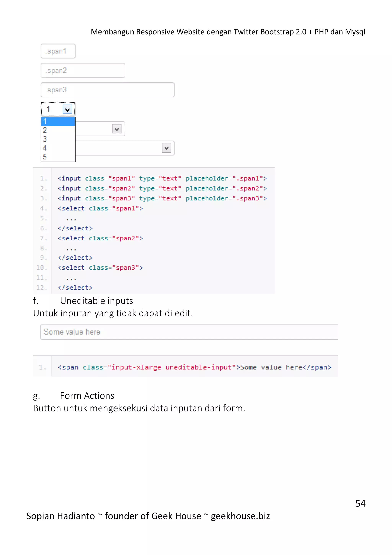The image size is (392, 555).
Task: Click 'Button untuk mengeksekusi data inputan' sentence
Action: pyautogui.click(x=139, y=408)
